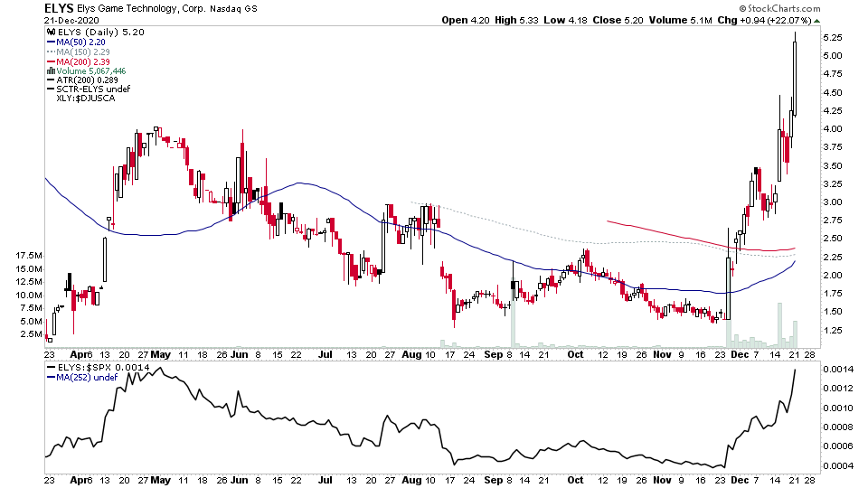Click the StockCharts.com copyright label
Image resolution: width=868 pixels, height=488 pixels.
(779, 8)
